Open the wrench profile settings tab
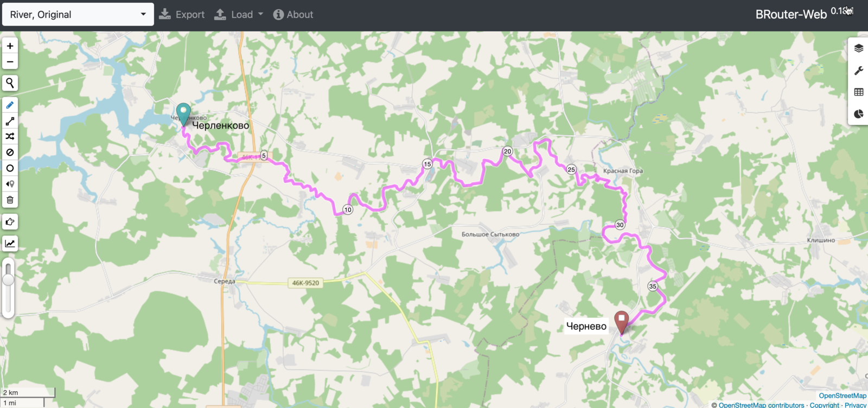 tap(858, 71)
